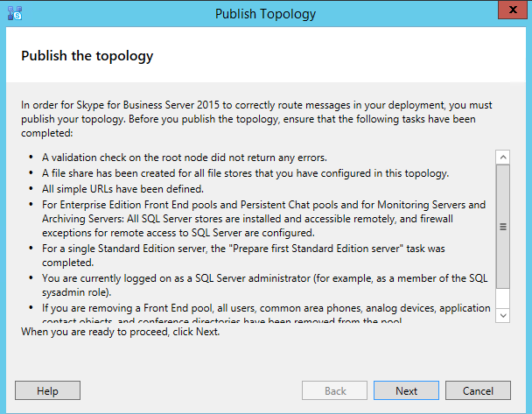This screenshot has width=532, height=414.
Task: Select the "Publish the topology" heading
Action: [87, 56]
